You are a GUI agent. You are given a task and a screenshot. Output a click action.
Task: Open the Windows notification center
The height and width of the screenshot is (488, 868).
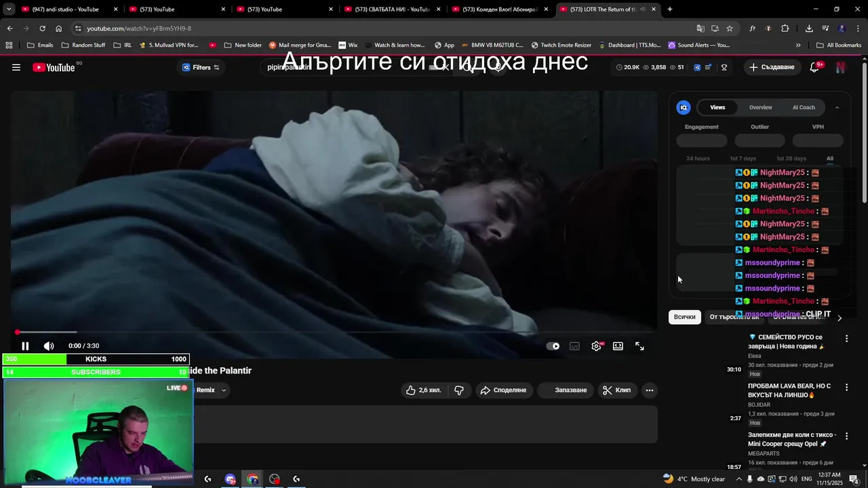pyautogui.click(x=854, y=479)
